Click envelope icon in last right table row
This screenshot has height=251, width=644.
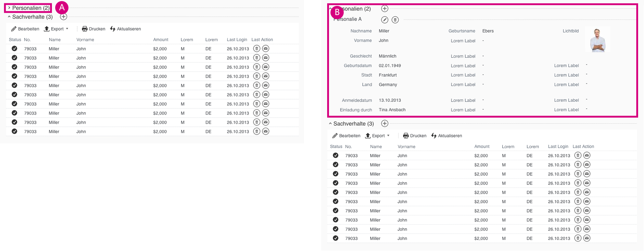pyautogui.click(x=587, y=238)
